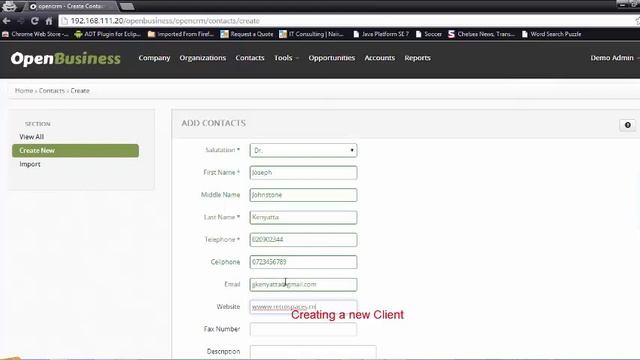Open the Demo Admin user menu

pos(614,58)
